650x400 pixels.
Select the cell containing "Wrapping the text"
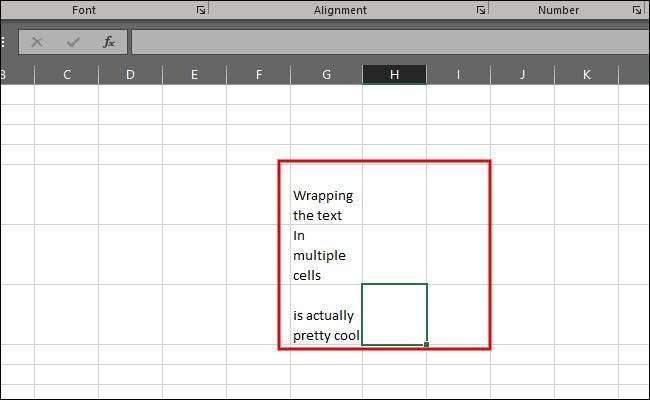point(326,205)
